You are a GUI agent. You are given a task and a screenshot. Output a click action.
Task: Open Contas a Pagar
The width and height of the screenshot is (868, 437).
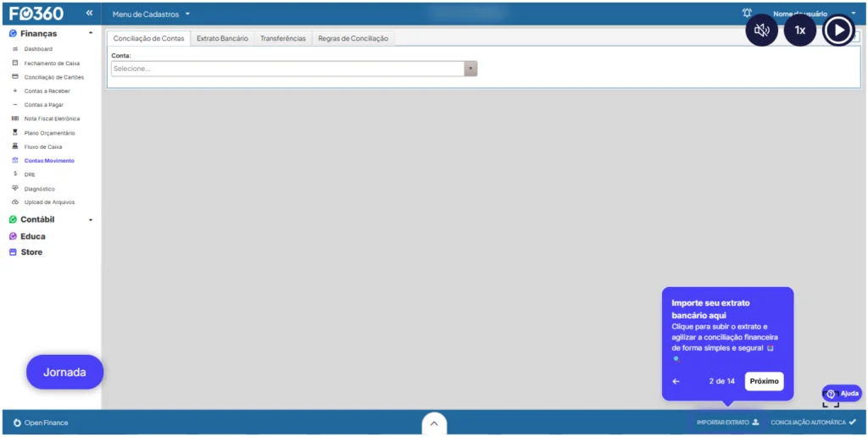pos(44,104)
